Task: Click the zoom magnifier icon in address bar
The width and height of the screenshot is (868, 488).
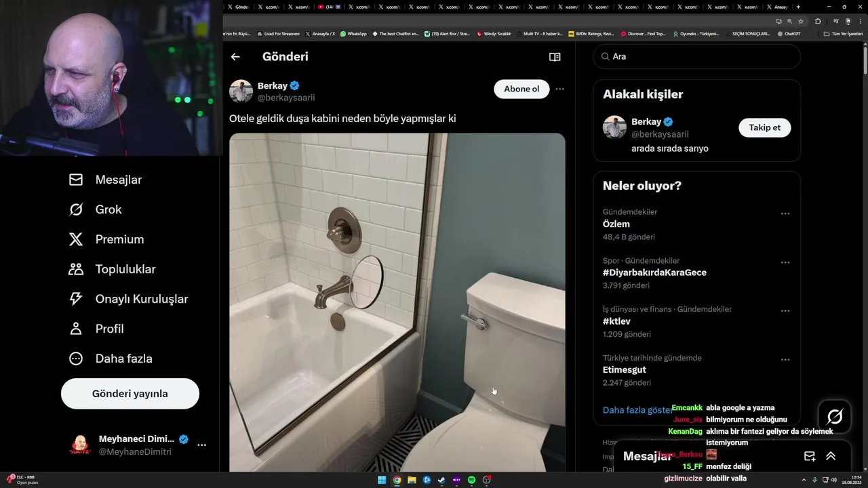Action: [x=789, y=21]
